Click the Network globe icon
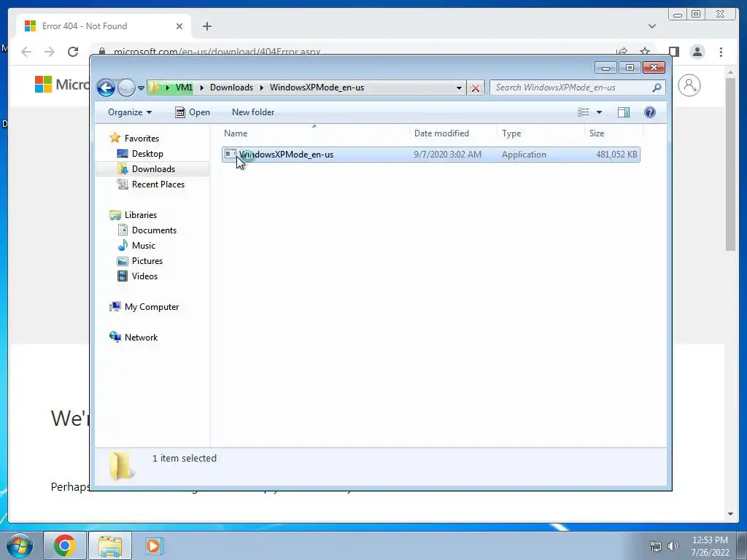The height and width of the screenshot is (560, 747). click(x=115, y=337)
